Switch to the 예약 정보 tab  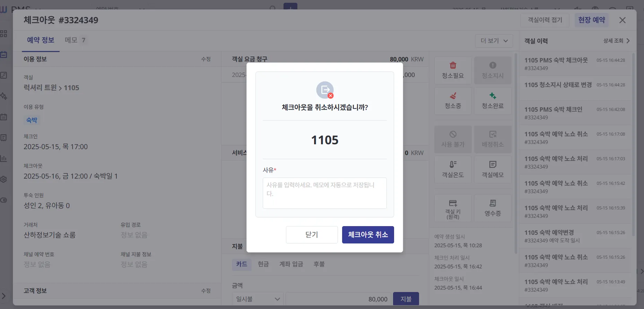tap(41, 40)
